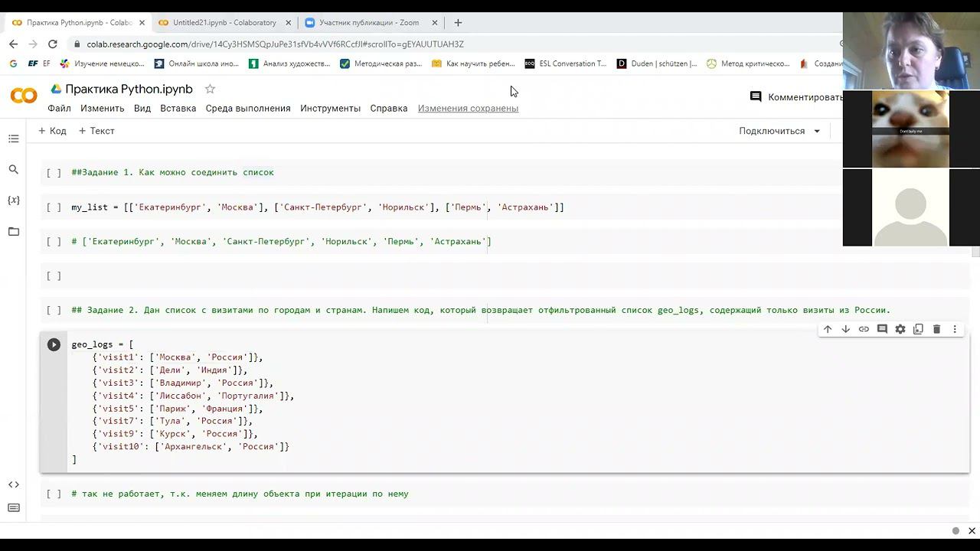Image resolution: width=980 pixels, height=551 pixels.
Task: Open the Вставка menu
Action: 178,108
